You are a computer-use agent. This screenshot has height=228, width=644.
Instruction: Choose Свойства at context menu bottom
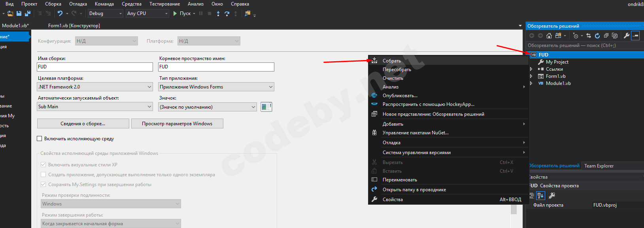point(448,200)
